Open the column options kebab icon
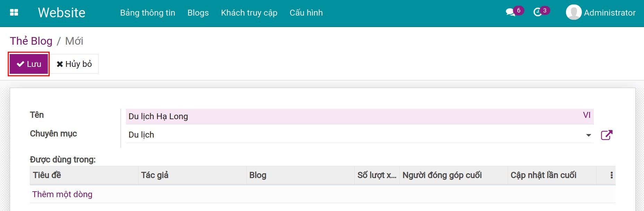 point(611,175)
